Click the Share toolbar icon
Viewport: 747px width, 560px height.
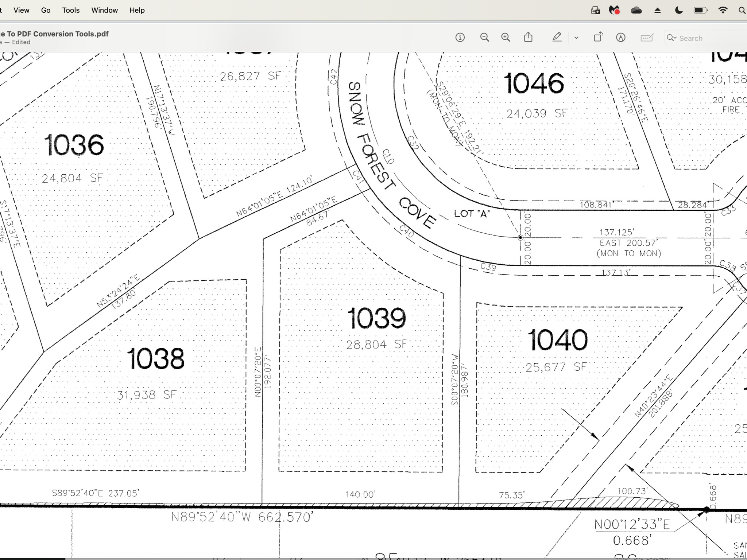[x=528, y=37]
